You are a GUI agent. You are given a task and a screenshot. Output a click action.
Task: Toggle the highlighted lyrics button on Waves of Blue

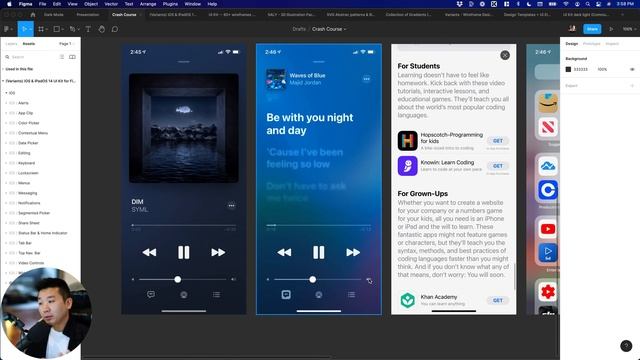286,294
